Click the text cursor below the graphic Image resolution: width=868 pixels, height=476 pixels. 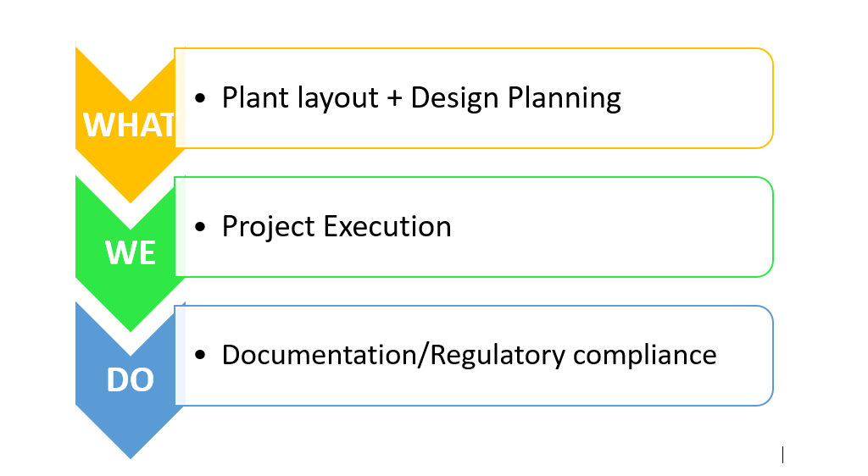(x=782, y=456)
